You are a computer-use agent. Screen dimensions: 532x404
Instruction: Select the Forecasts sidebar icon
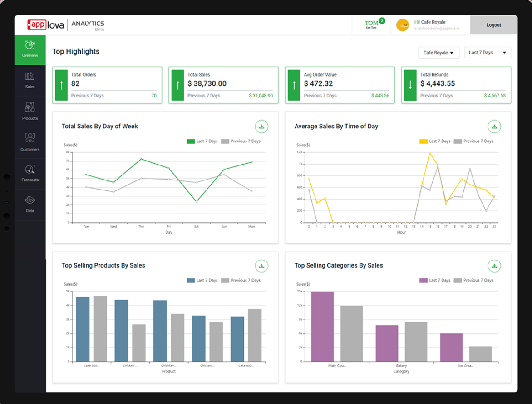(30, 174)
